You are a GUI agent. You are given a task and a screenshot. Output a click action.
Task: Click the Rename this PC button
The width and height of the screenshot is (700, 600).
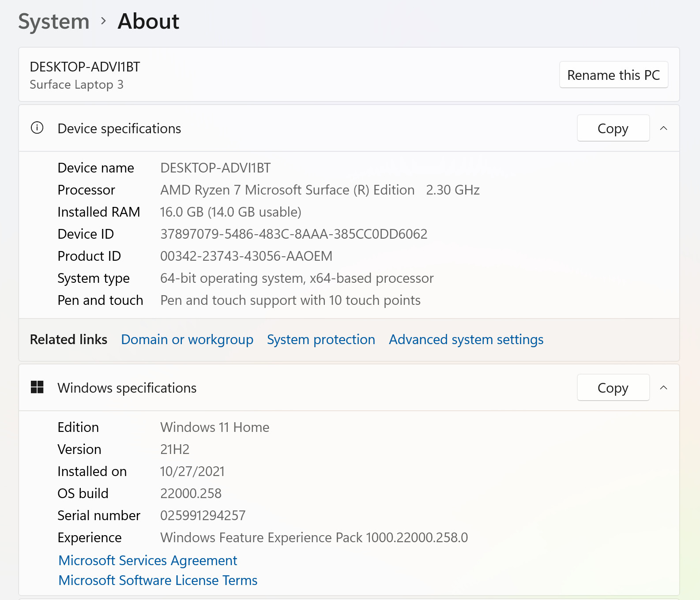(613, 75)
